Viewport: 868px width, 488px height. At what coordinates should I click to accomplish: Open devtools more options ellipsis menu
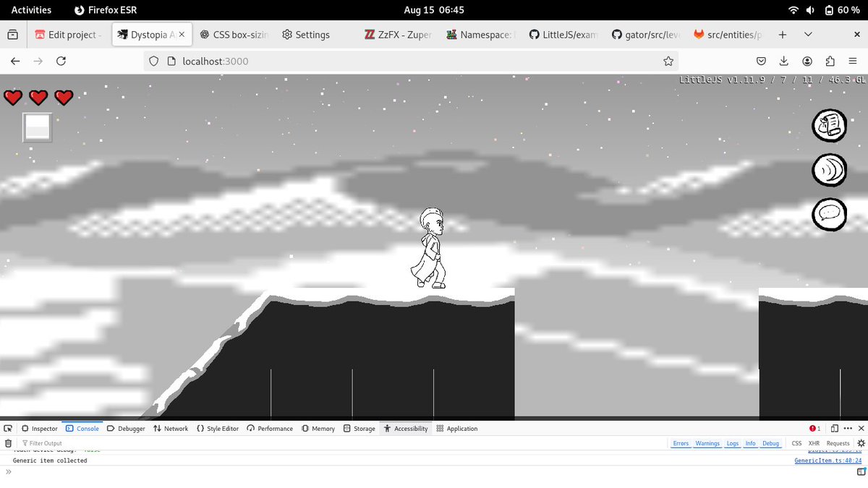pyautogui.click(x=848, y=429)
